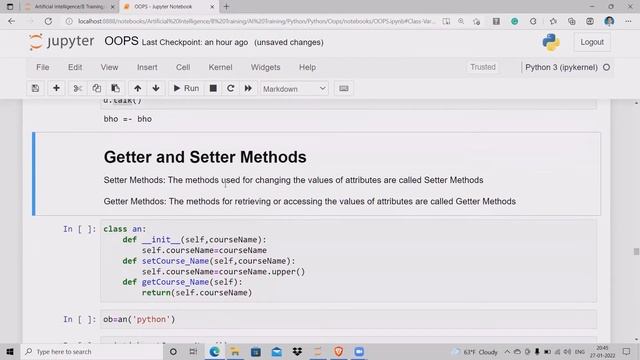Switch to the Artificial Intelligence Training tab
The image size is (640, 360).
[x=69, y=7]
